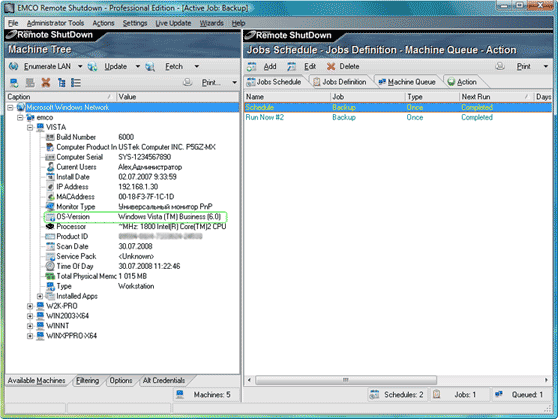Open the Actions menu
558x419 pixels.
coord(103,23)
